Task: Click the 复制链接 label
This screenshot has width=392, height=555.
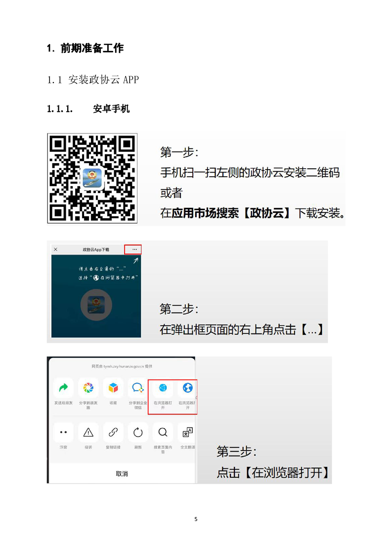Action: pyautogui.click(x=113, y=447)
